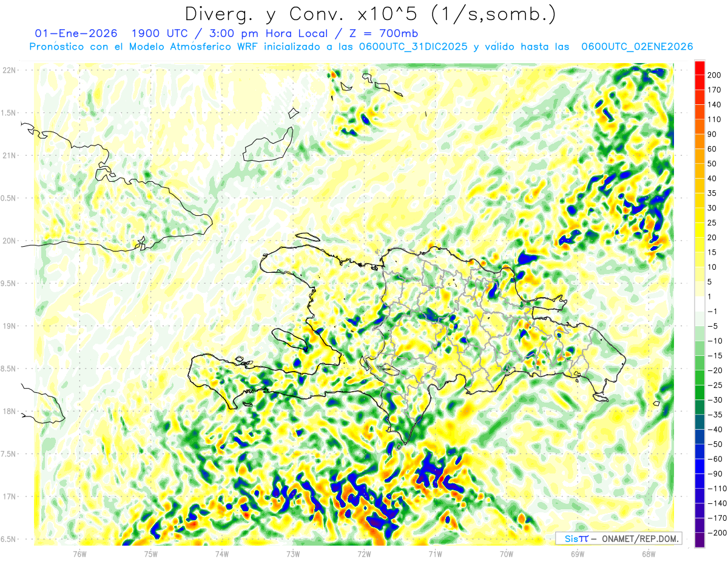728x562 pixels.
Task: Click the "SisTT – ONAMET/REP.DOM." credit box
Action: [x=618, y=538]
